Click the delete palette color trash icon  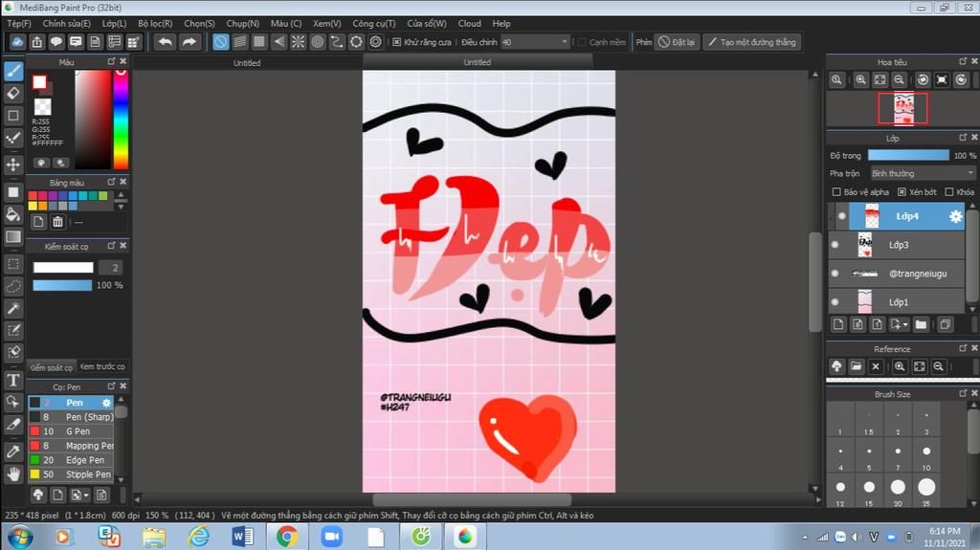click(57, 221)
